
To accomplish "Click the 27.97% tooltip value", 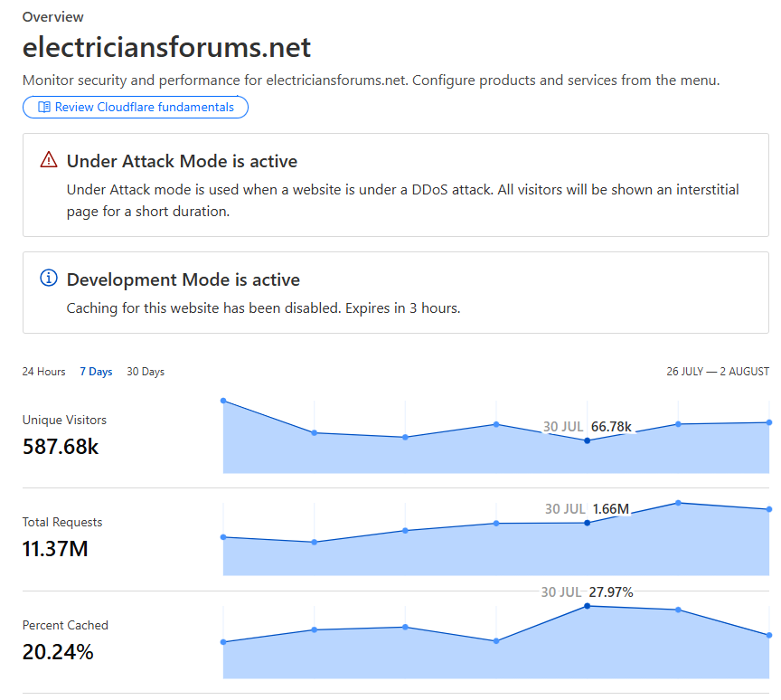I will tap(611, 592).
